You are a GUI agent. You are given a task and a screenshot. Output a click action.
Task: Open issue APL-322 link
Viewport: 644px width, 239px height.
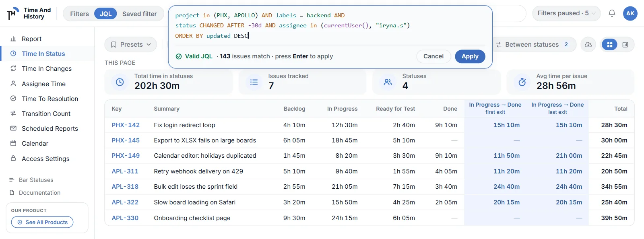pyautogui.click(x=125, y=202)
